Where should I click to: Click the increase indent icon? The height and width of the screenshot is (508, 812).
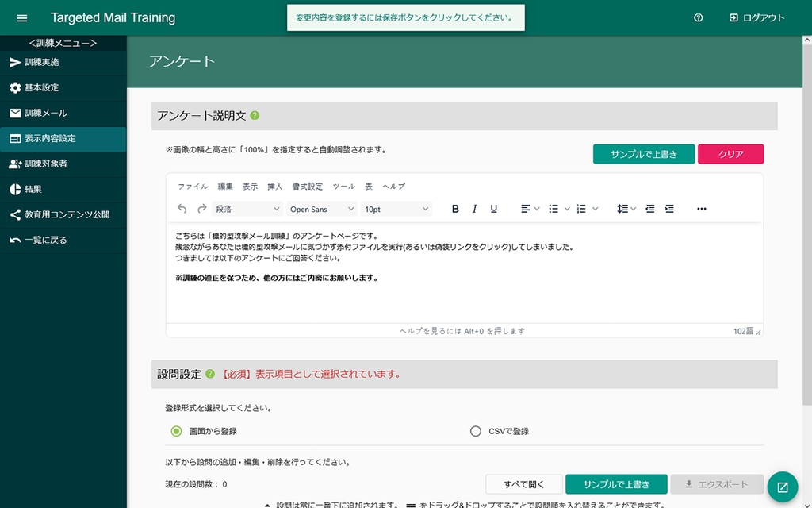pos(669,209)
